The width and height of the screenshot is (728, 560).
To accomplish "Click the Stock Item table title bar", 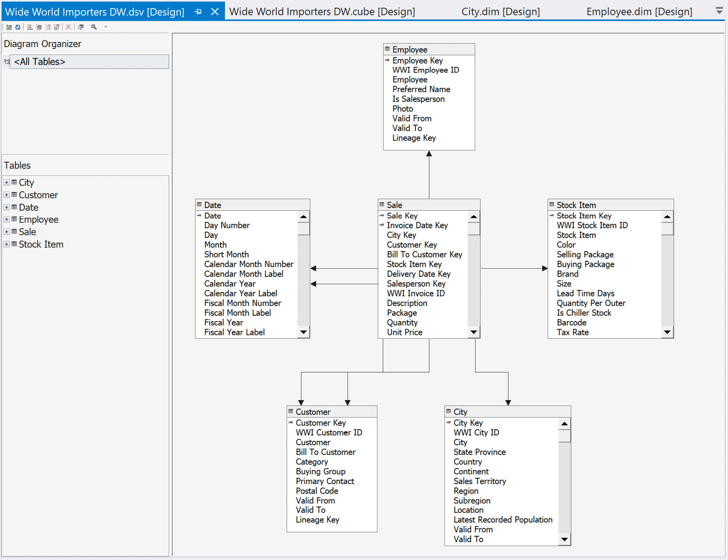I will 611,205.
